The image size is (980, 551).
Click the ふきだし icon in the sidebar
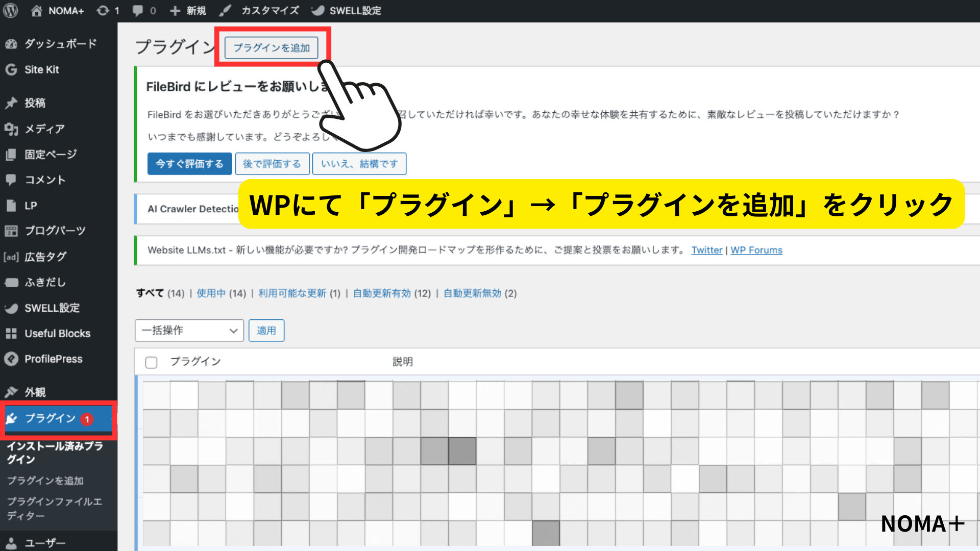coord(11,282)
